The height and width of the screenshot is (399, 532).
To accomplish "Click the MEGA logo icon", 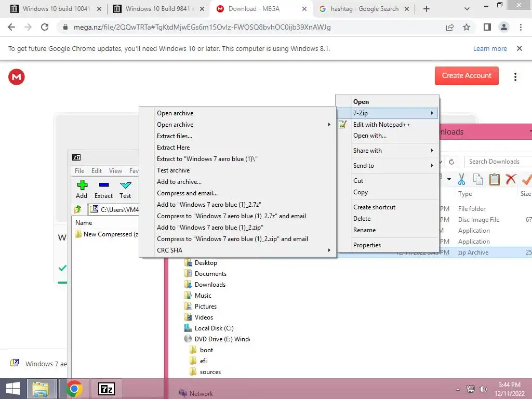I will click(x=16, y=77).
